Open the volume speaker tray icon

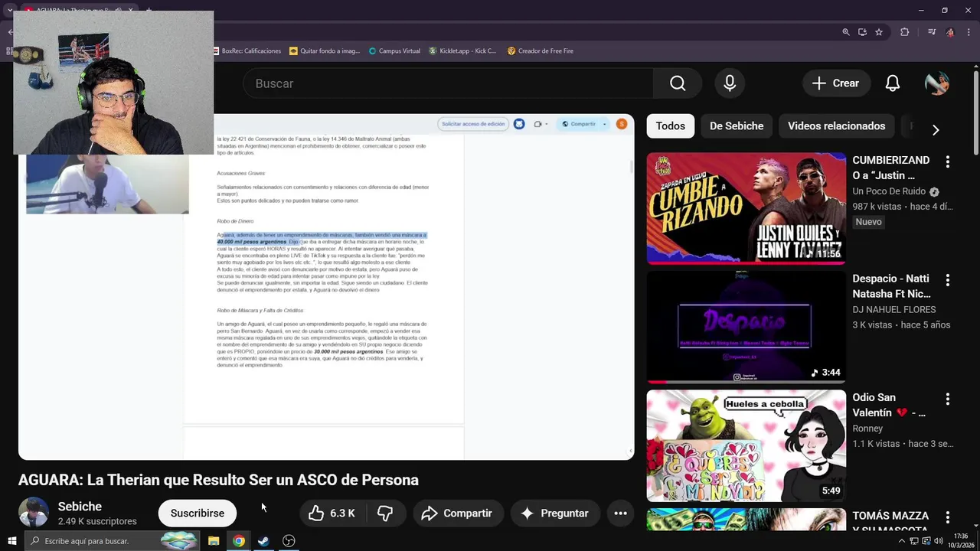click(x=939, y=541)
